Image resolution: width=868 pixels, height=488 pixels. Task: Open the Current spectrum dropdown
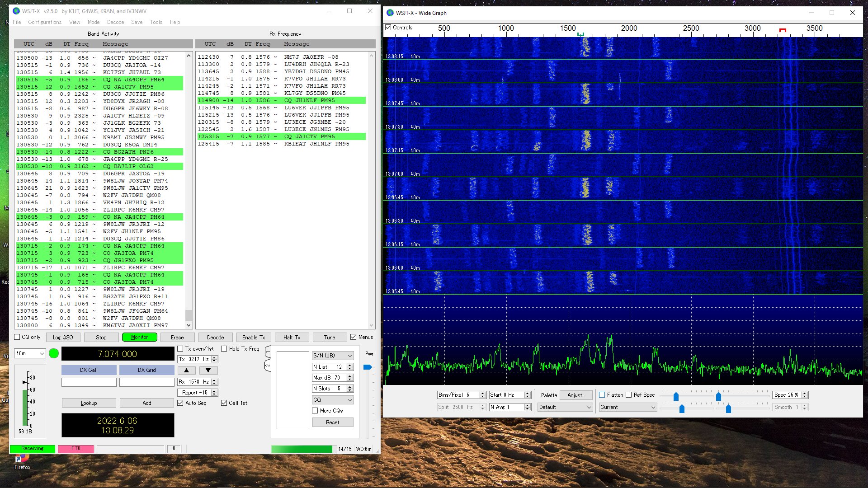click(x=628, y=407)
